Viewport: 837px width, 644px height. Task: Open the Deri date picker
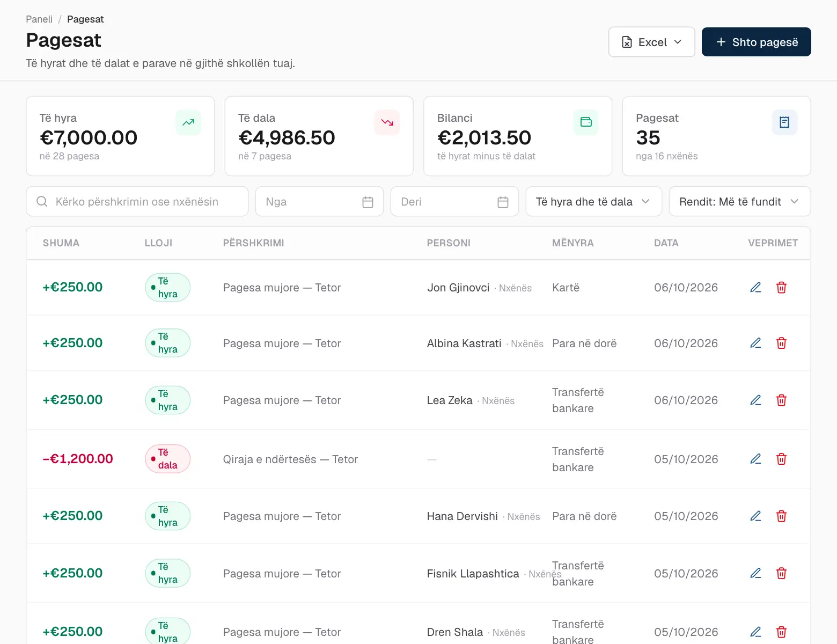tap(454, 202)
